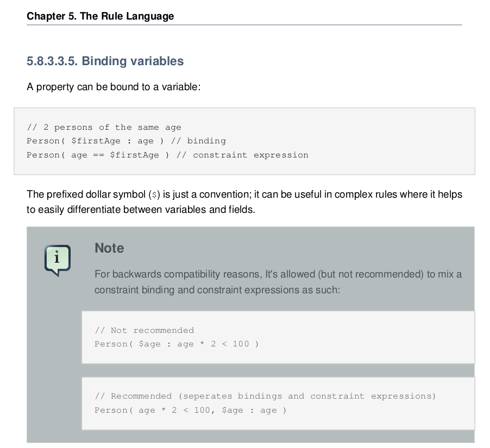This screenshot has width=490, height=448.
Task: Click the paragraph about the prefixed dollar symbol
Action: click(244, 194)
